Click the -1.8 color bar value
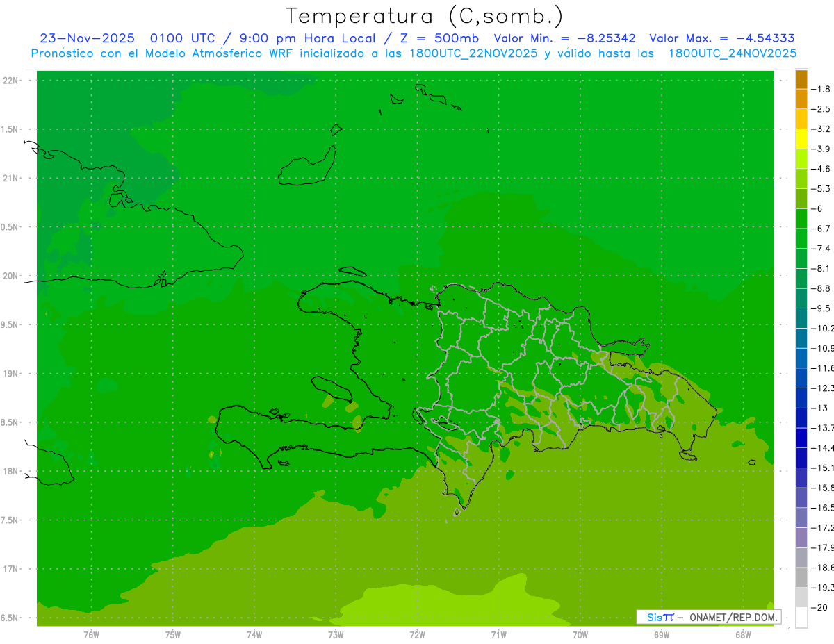 [820, 89]
